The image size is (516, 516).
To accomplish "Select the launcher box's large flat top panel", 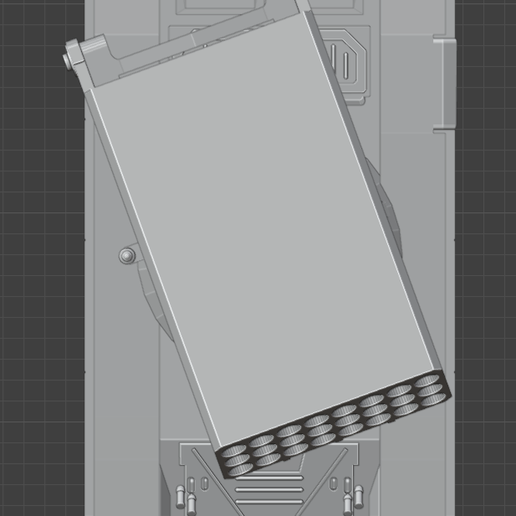I will pyautogui.click(x=263, y=230).
